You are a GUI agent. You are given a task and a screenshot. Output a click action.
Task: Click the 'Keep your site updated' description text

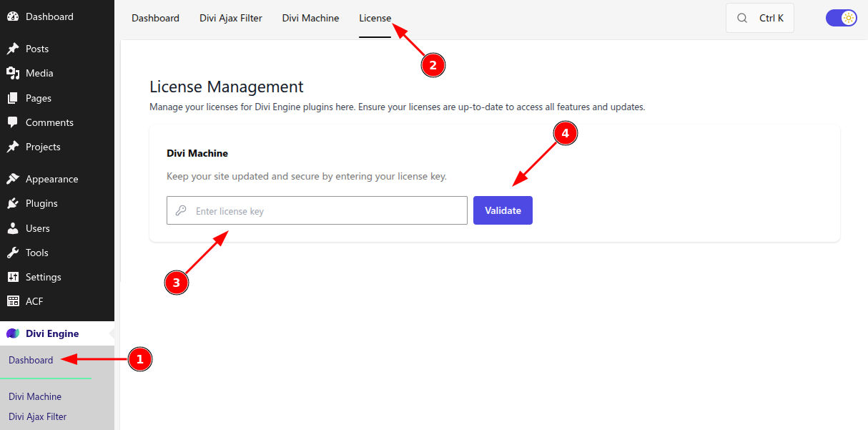pos(307,176)
